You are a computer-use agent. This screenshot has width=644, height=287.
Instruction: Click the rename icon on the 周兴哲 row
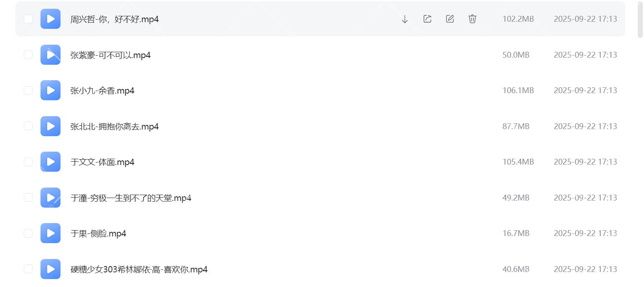[450, 19]
